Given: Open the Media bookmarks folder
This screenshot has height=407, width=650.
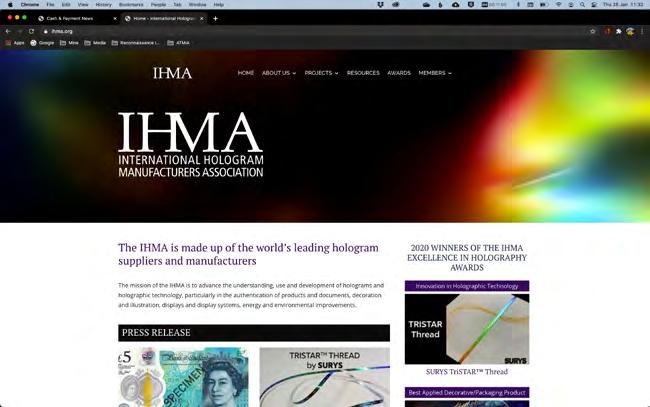Looking at the screenshot, I should [x=95, y=43].
